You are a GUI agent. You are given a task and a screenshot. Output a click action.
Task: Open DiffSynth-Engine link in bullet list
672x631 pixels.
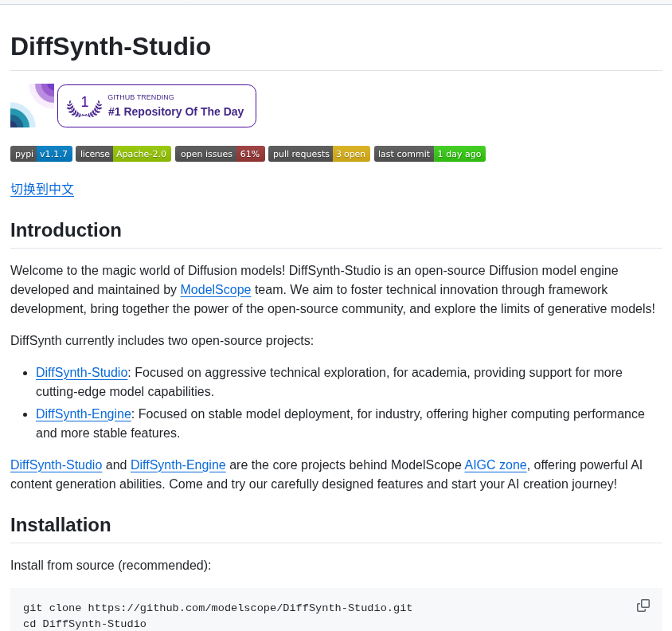pyautogui.click(x=84, y=414)
